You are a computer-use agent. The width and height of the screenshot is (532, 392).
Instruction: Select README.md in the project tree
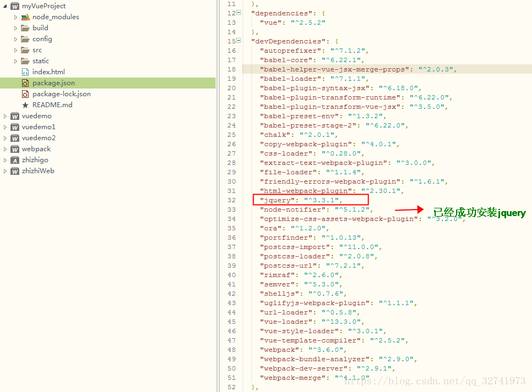tap(52, 105)
